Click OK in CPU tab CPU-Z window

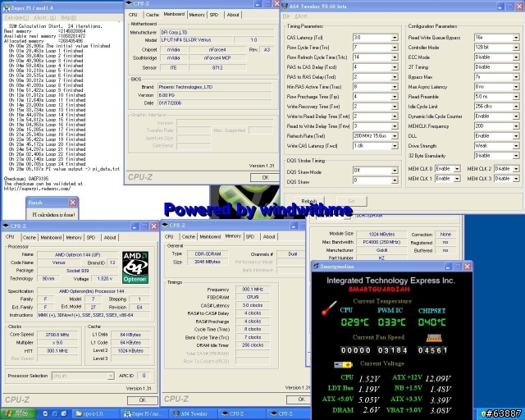142,400
